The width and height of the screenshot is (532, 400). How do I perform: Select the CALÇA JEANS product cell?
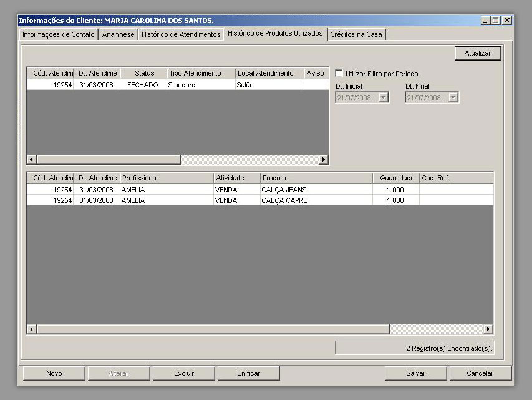[317, 190]
